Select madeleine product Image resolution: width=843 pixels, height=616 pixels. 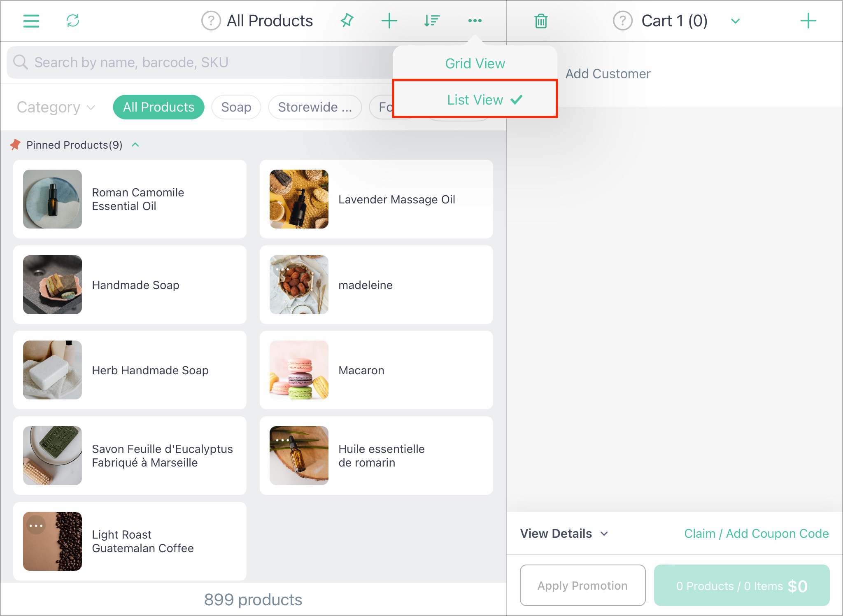[376, 285]
